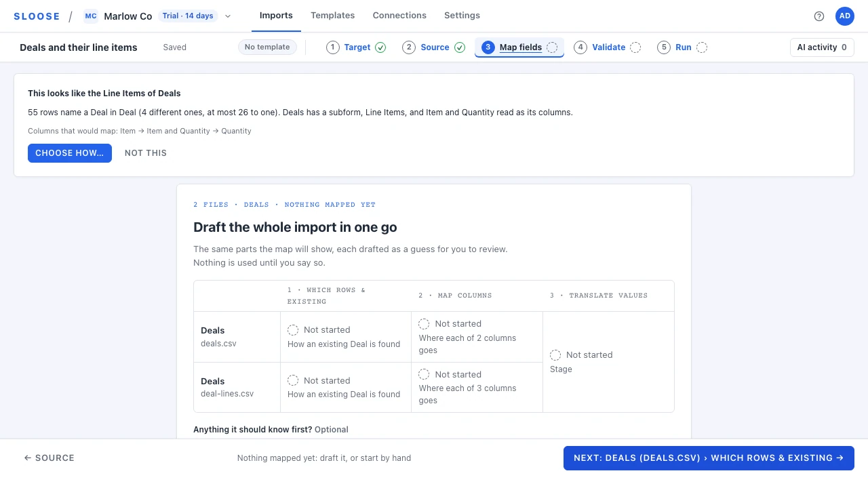Jump to step 5 Run
Viewport: 868px width, 488px height.
click(x=682, y=47)
